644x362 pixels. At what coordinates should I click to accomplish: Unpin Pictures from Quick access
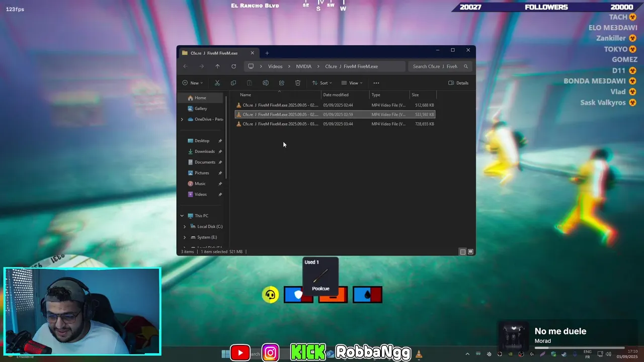220,173
